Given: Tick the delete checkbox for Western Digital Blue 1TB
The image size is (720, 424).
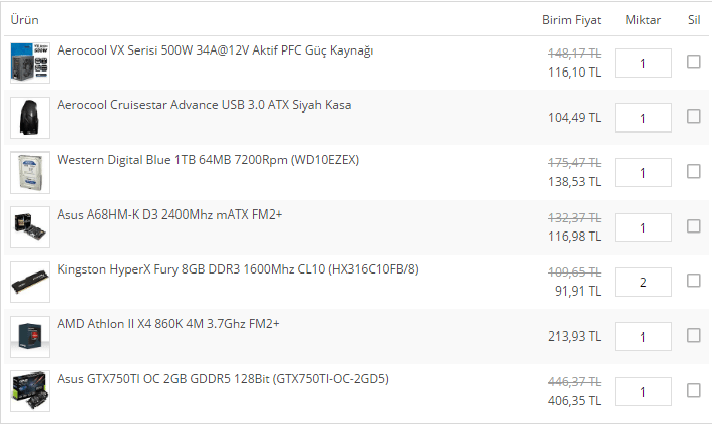Looking at the screenshot, I should (x=693, y=171).
